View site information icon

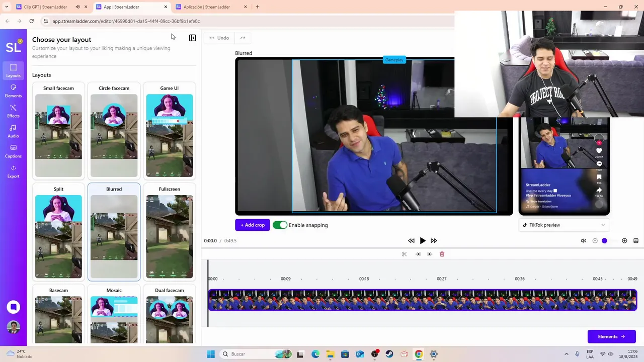pyautogui.click(x=46, y=21)
